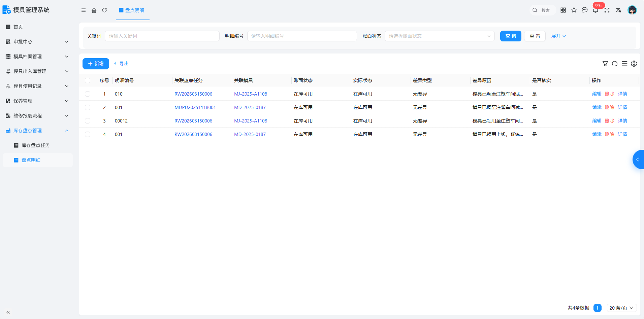This screenshot has width=644, height=319.
Task: Open the 账面状态 dropdown selector
Action: coord(440,36)
